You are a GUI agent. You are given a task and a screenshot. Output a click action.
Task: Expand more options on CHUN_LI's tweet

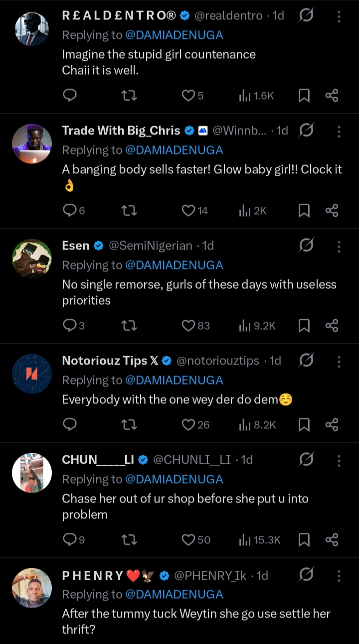click(339, 460)
